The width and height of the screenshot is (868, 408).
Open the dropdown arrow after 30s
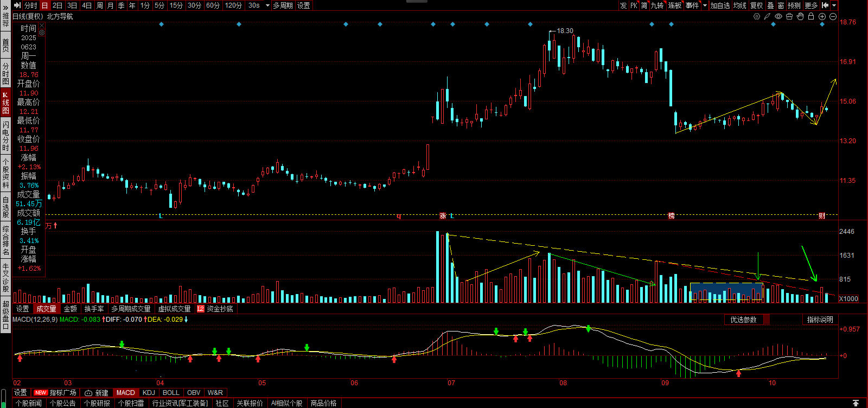pyautogui.click(x=267, y=5)
